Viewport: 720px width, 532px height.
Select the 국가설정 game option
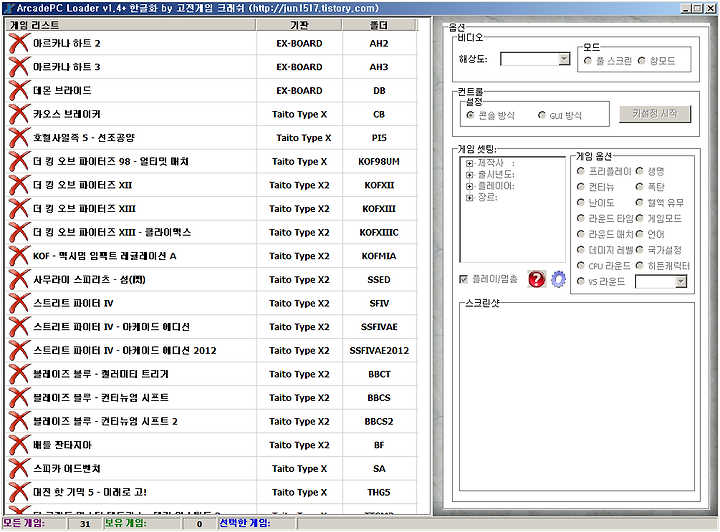pos(639,250)
